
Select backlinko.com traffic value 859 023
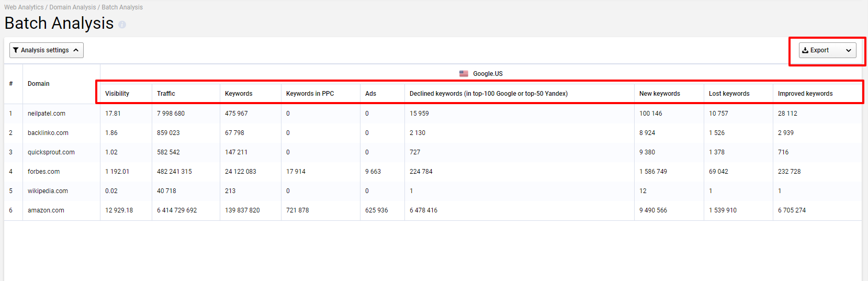click(168, 133)
